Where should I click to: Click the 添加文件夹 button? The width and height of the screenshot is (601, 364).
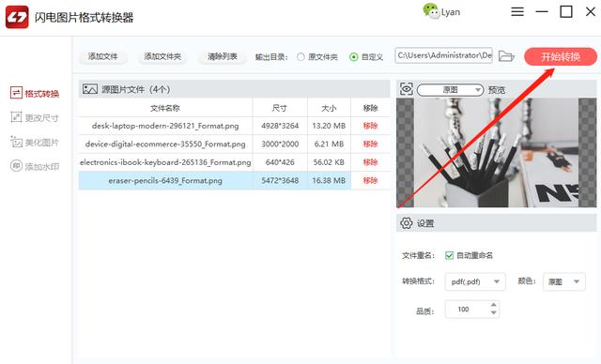(x=162, y=56)
